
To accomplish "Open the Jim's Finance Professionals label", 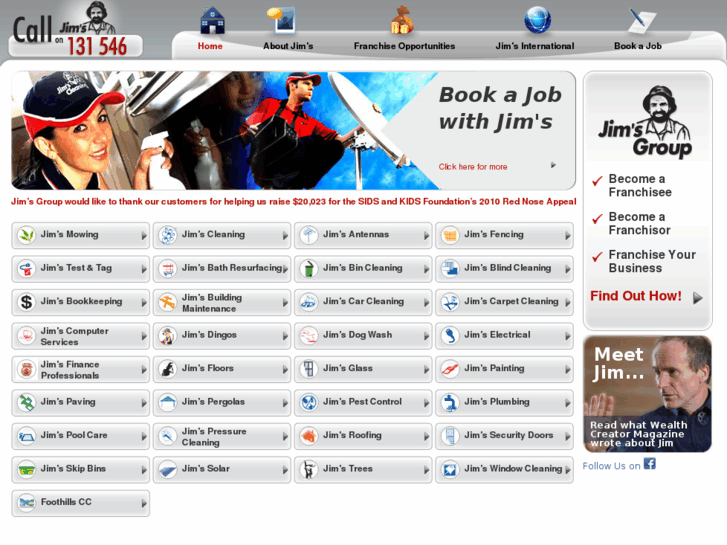I will coord(70,370).
